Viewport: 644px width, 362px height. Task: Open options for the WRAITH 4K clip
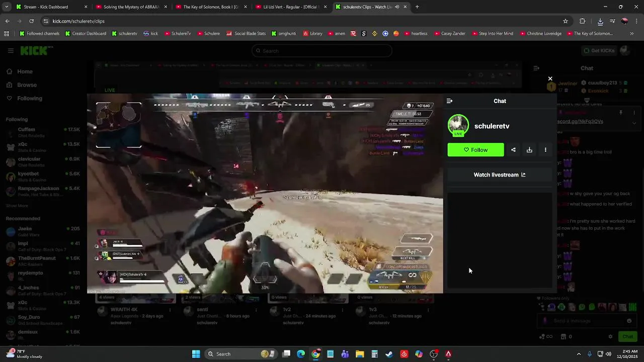[170, 310]
